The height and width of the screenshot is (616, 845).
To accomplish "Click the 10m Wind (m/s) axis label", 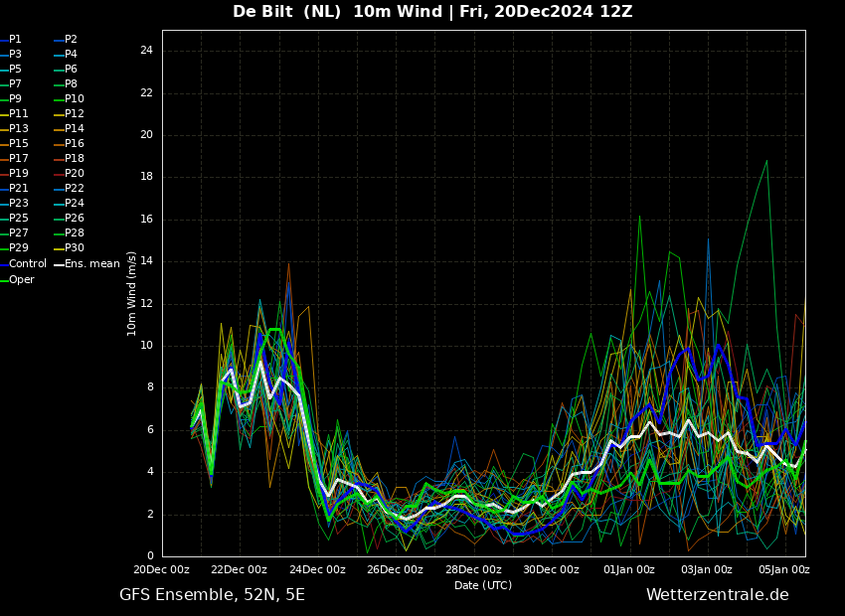I will click(x=131, y=294).
